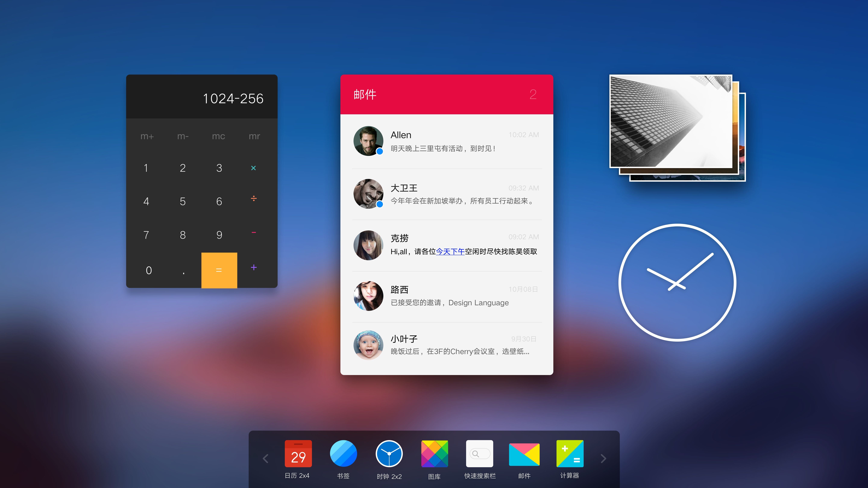This screenshot has height=488, width=868.
Task: Open the email from 路西
Action: [x=447, y=297]
